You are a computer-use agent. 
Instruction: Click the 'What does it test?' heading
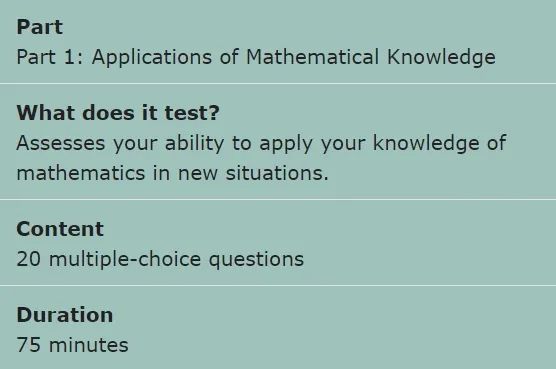click(x=118, y=113)
